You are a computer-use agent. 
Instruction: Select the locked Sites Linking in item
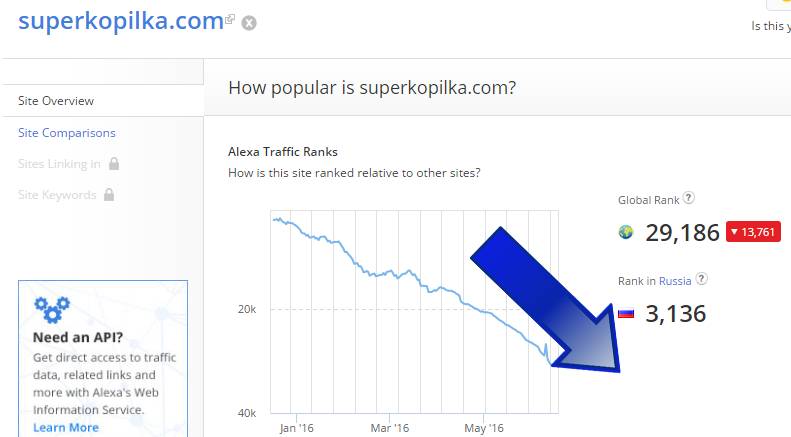point(59,164)
